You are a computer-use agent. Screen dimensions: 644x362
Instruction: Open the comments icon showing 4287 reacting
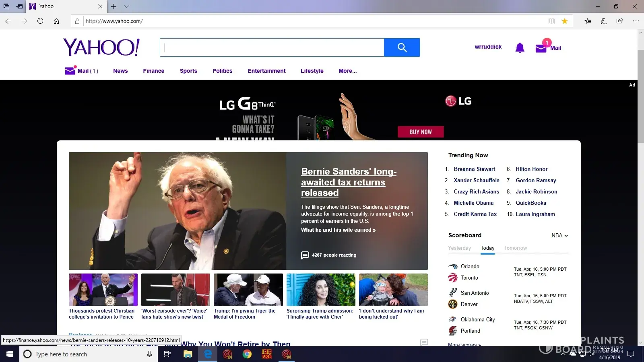tap(305, 255)
